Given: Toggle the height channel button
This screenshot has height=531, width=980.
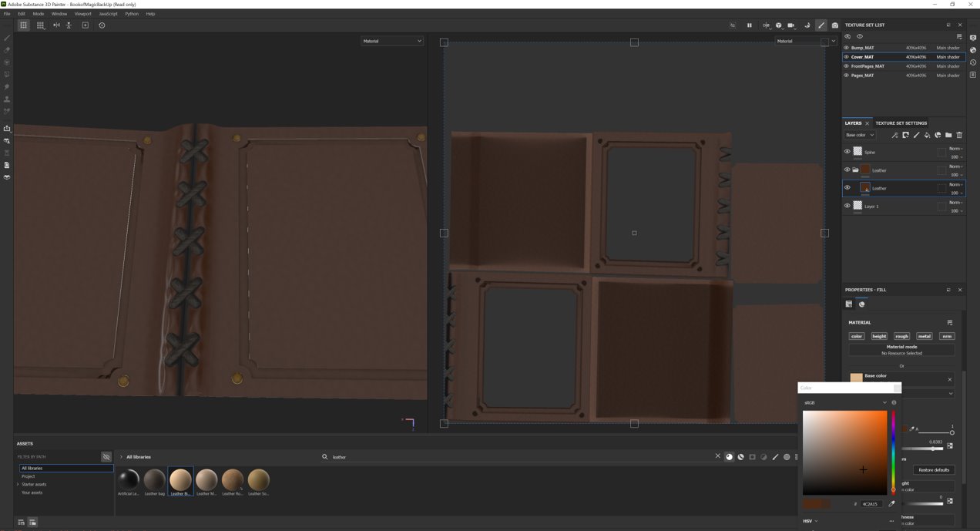Looking at the screenshot, I should click(879, 336).
